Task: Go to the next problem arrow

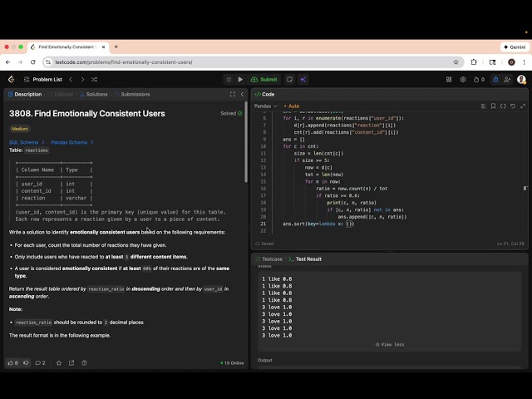Action: (x=84, y=80)
